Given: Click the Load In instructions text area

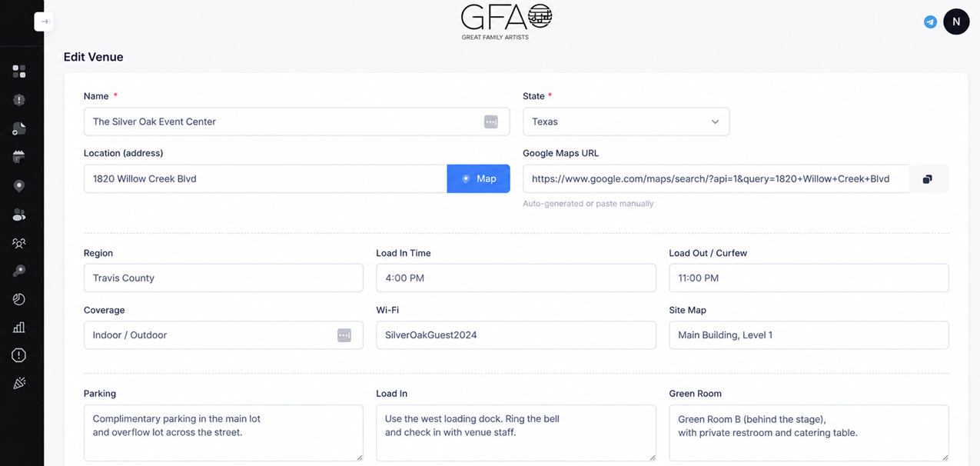Looking at the screenshot, I should [516, 433].
